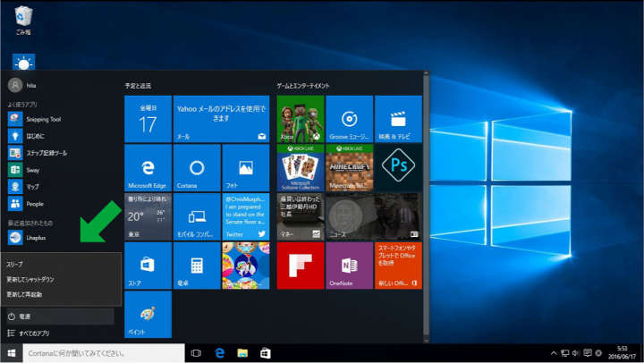
Task: Open the sun-shaped desktop shortcut
Action: pyautogui.click(x=23, y=63)
